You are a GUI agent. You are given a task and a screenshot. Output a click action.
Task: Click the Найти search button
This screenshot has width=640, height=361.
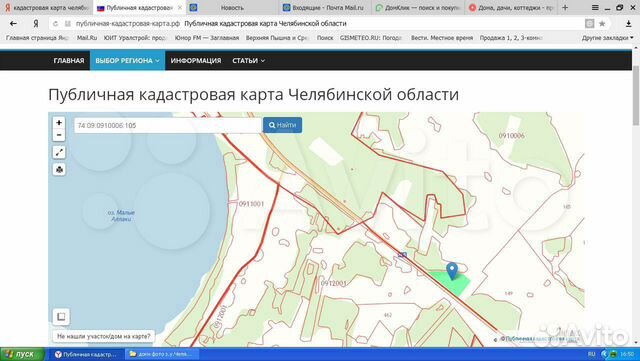pyautogui.click(x=282, y=125)
